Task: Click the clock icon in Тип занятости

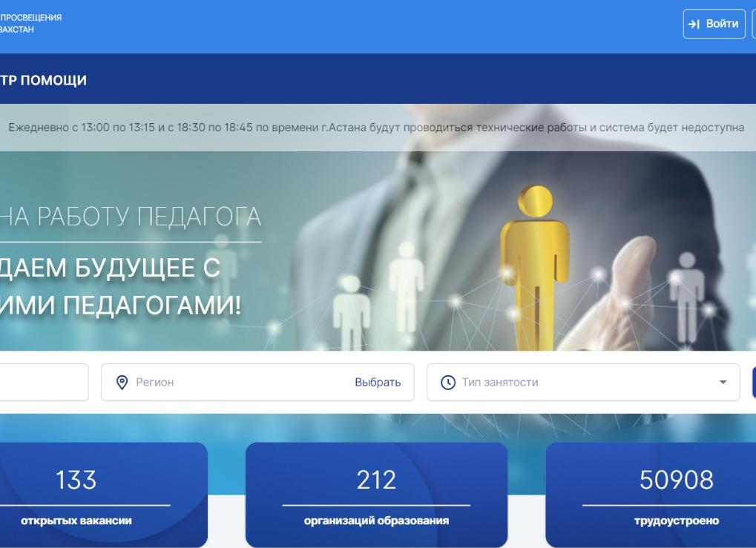Action: (x=448, y=382)
